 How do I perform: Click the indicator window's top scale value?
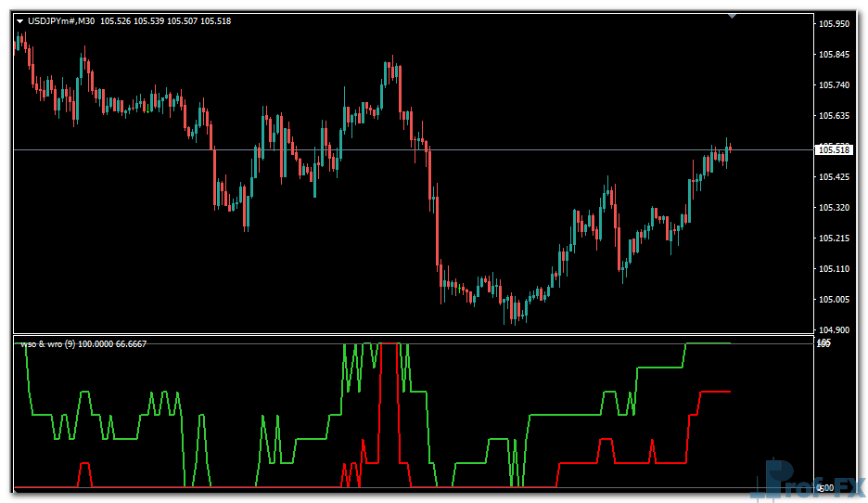tap(823, 343)
